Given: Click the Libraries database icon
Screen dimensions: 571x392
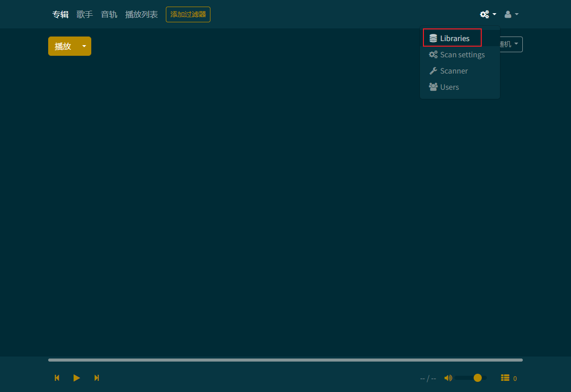Looking at the screenshot, I should pyautogui.click(x=433, y=38).
